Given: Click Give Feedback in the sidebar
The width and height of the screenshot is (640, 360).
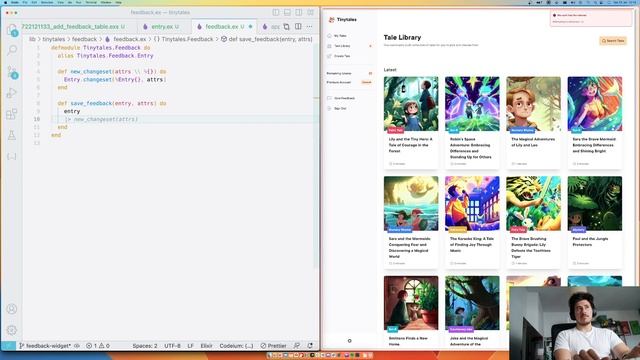Looking at the screenshot, I should pyautogui.click(x=344, y=98).
